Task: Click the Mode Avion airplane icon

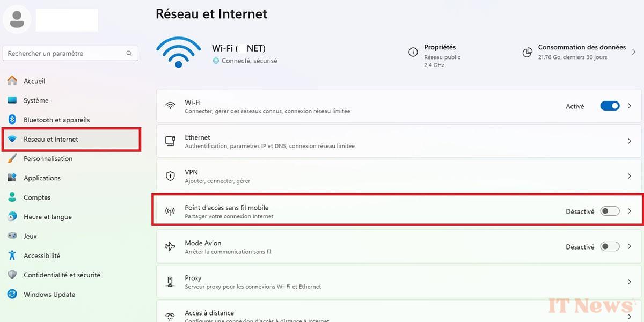Action: pos(171,247)
